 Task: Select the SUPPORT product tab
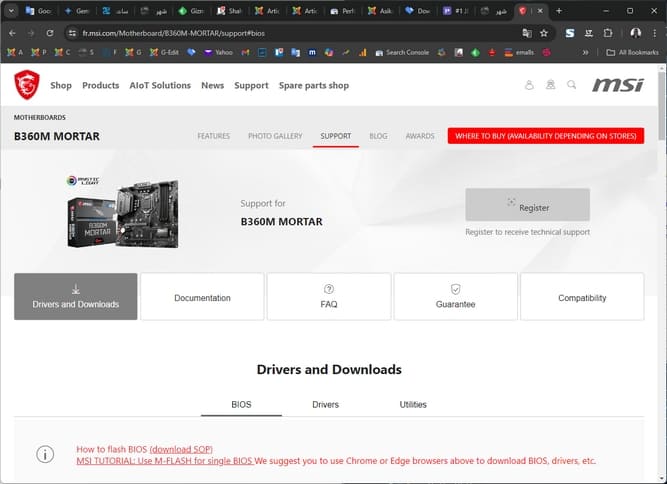tap(336, 136)
